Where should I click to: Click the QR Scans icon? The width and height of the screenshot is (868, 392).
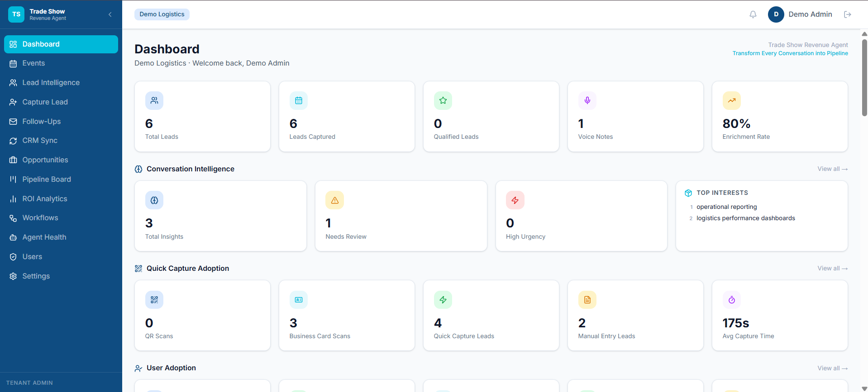click(x=154, y=300)
